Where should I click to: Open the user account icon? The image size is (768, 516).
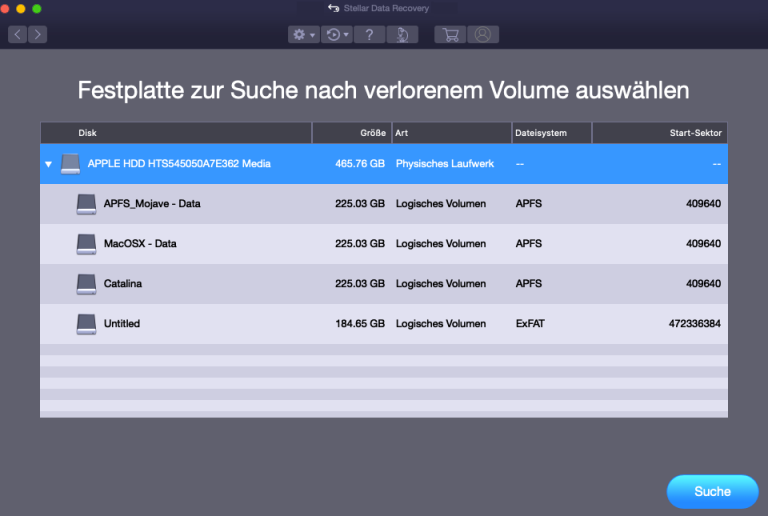click(x=483, y=34)
